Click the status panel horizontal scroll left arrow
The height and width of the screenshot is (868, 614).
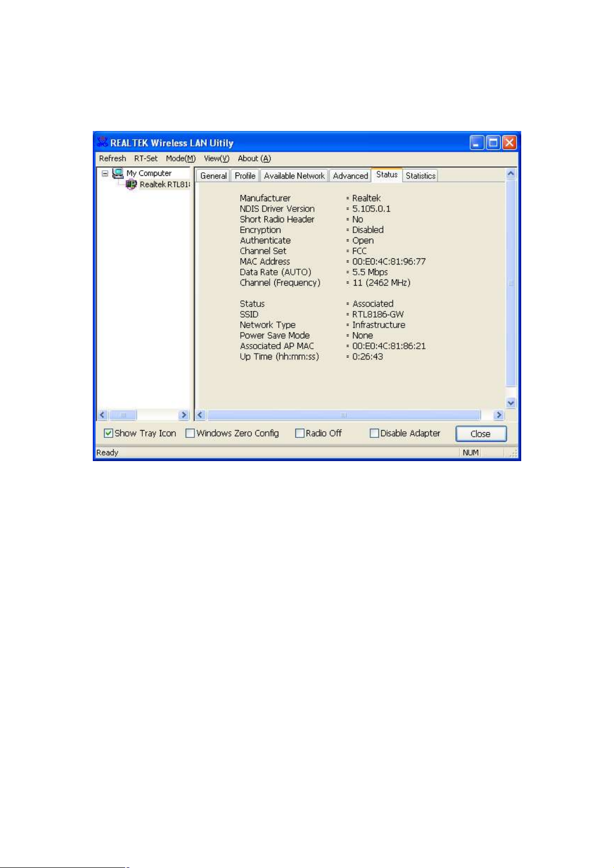[201, 415]
